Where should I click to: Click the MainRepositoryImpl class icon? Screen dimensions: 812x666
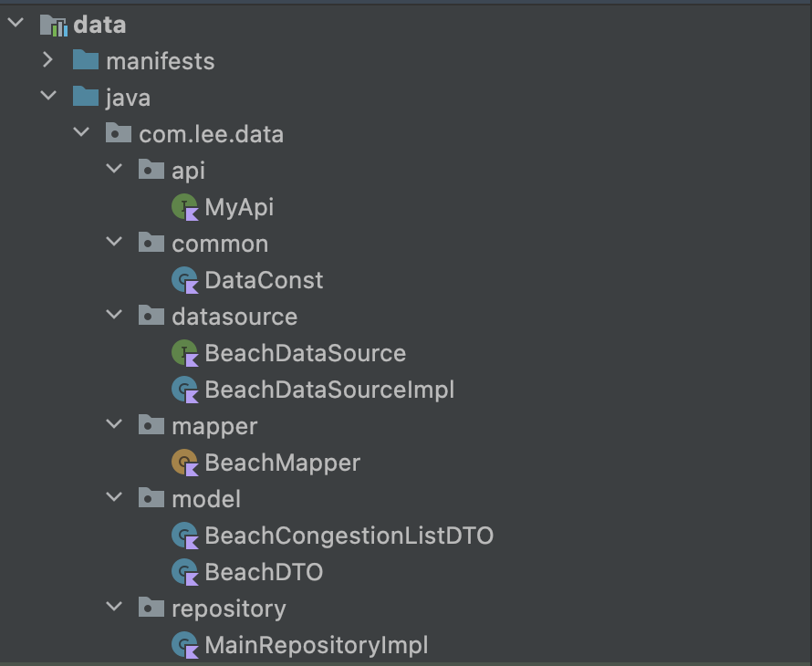[185, 645]
